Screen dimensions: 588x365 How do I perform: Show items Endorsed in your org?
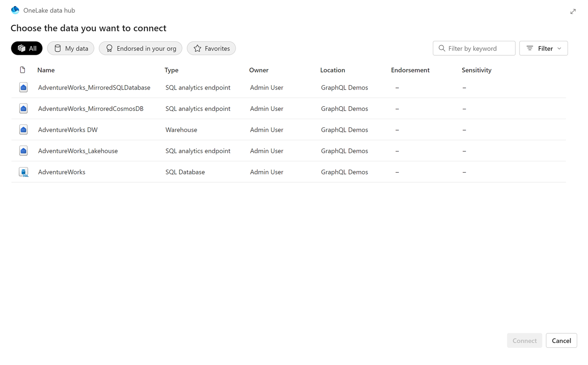pos(141,48)
